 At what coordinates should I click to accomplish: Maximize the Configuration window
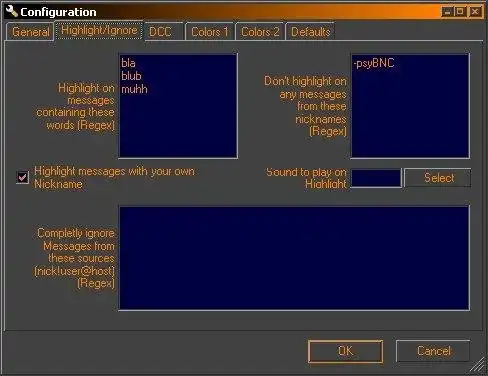(460, 12)
